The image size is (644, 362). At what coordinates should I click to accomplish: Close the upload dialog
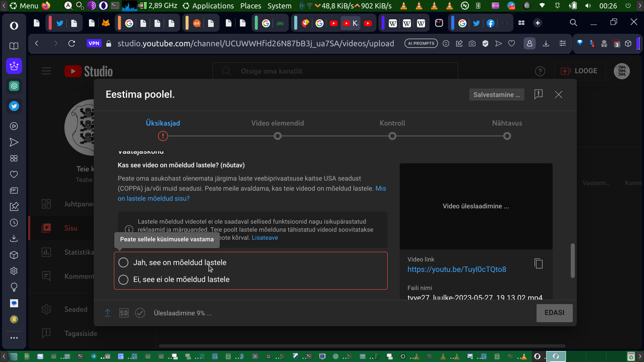[559, 95]
